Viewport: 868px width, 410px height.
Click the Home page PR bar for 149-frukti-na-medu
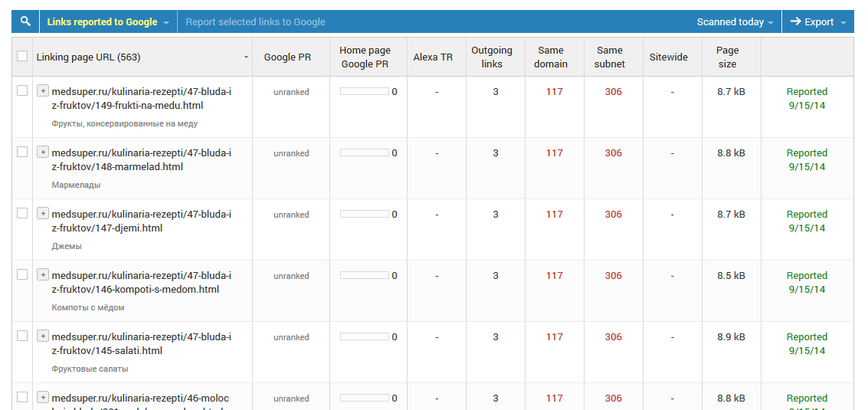pos(364,91)
